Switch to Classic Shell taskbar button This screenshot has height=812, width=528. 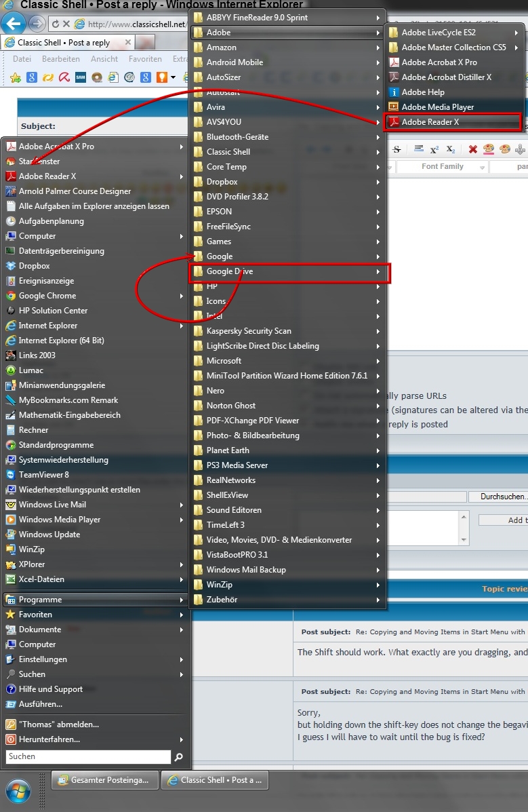coord(216,780)
